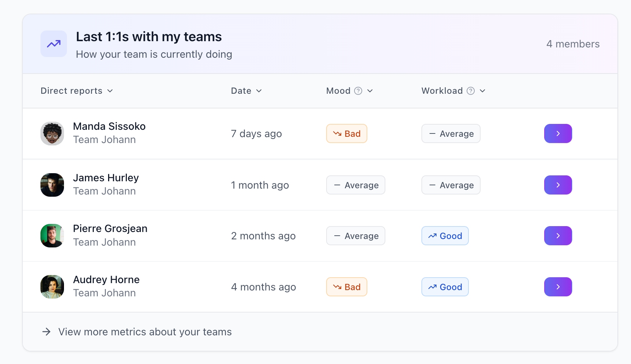
Task: Click View more metrics about your teams
Action: pyautogui.click(x=145, y=331)
